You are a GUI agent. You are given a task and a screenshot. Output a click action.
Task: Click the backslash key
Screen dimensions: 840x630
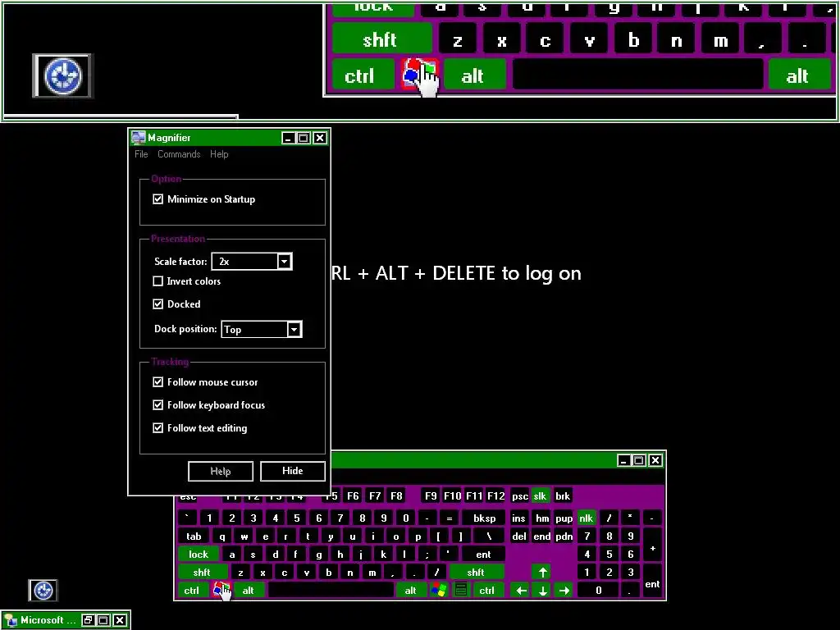(x=489, y=536)
